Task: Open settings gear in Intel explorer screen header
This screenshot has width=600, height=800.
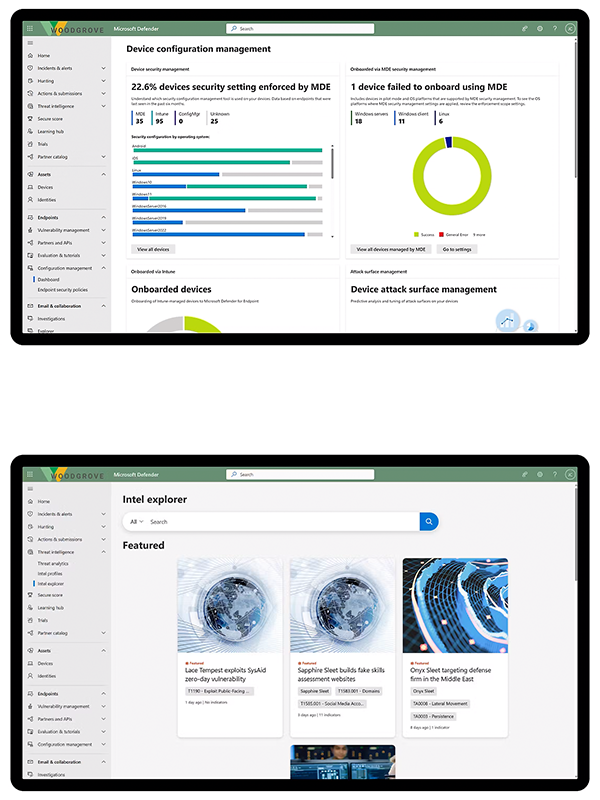Action: tap(540, 474)
